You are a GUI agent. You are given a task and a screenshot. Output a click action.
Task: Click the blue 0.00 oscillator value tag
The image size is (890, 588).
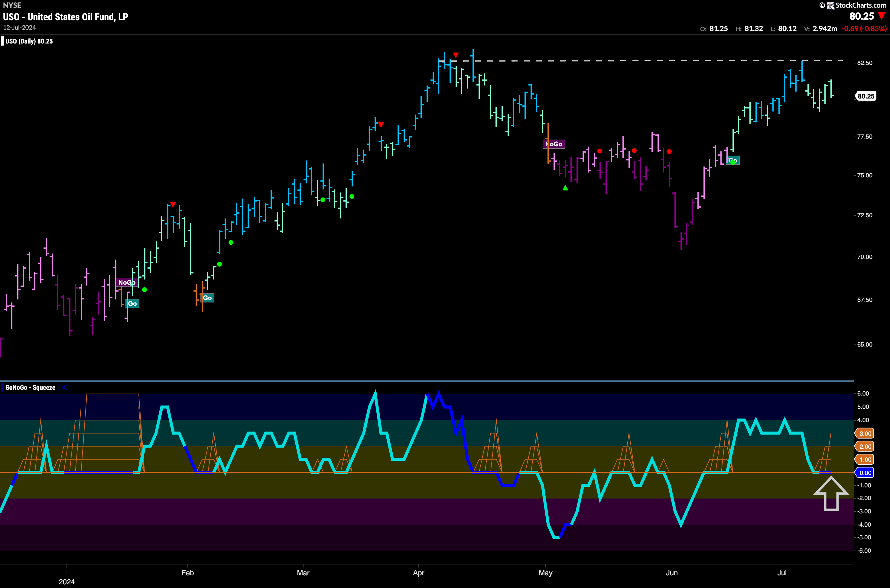click(865, 473)
